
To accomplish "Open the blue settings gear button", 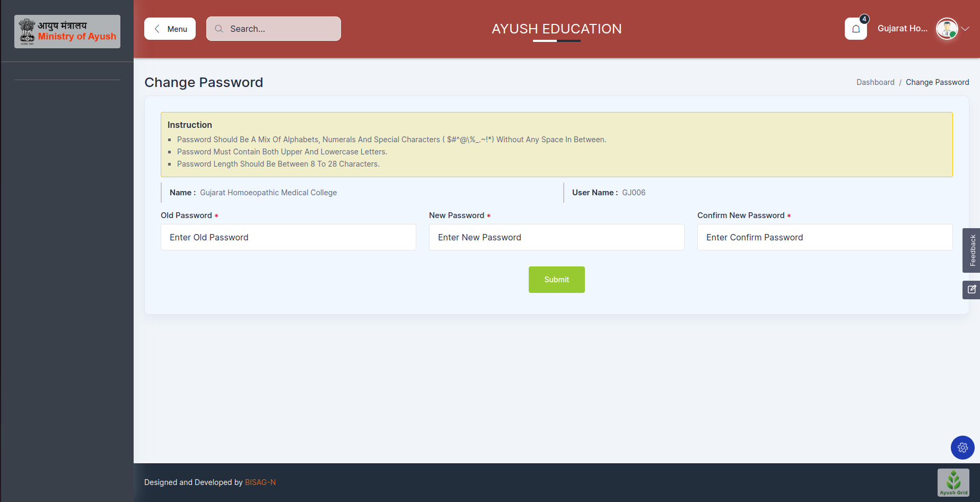I will (x=962, y=447).
